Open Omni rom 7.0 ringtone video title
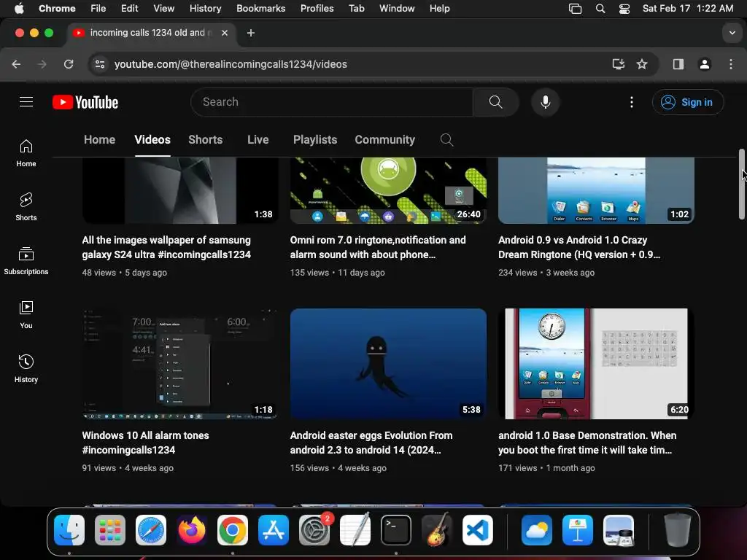This screenshot has width=747, height=560. pos(378,247)
